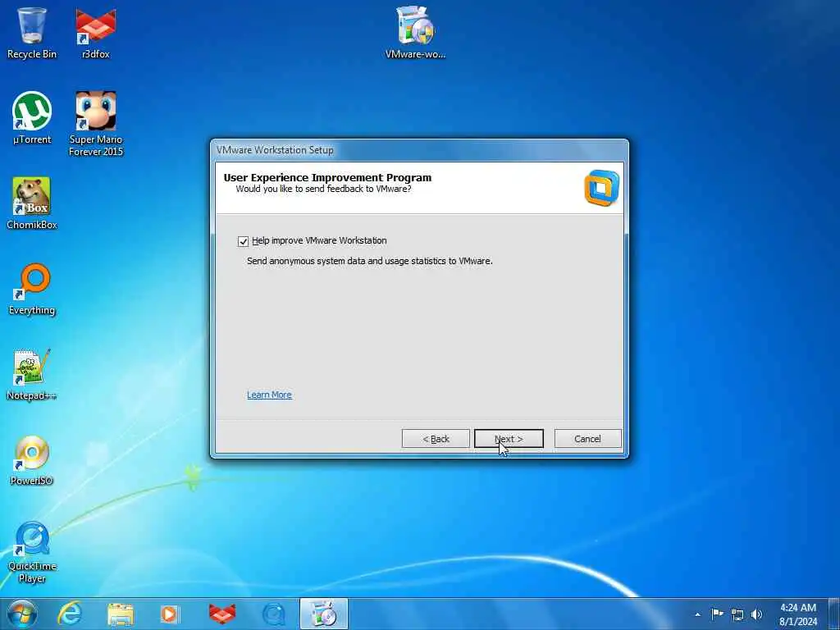Open r3dfox browser from taskbar

[x=221, y=614]
